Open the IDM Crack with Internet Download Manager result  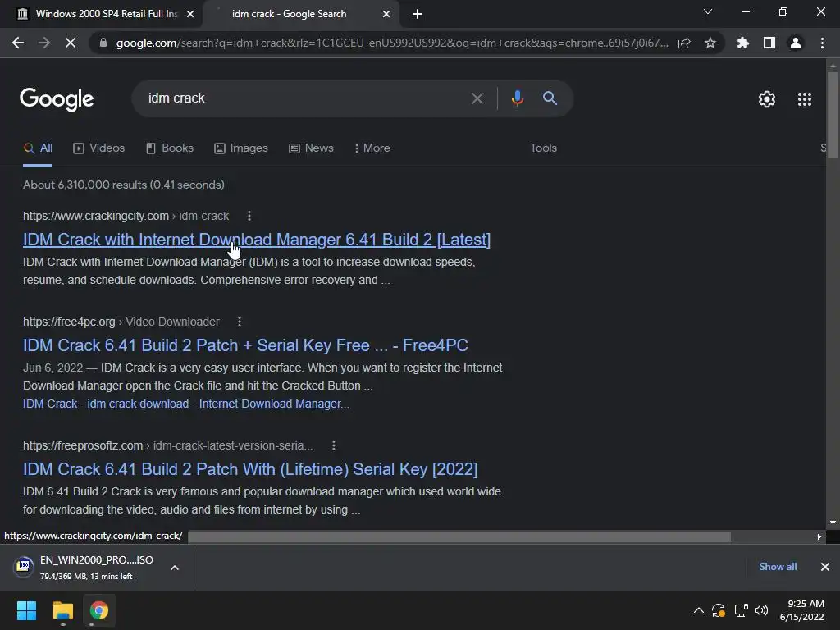click(x=257, y=240)
